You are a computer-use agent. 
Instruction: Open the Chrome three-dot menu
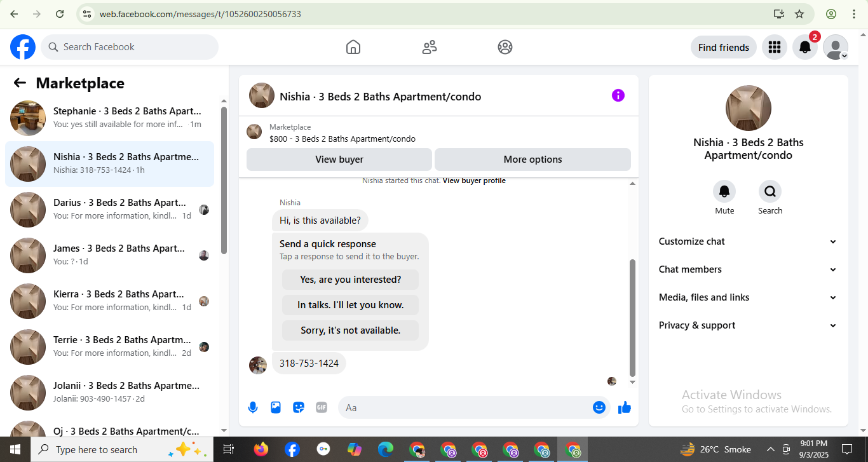(853, 14)
